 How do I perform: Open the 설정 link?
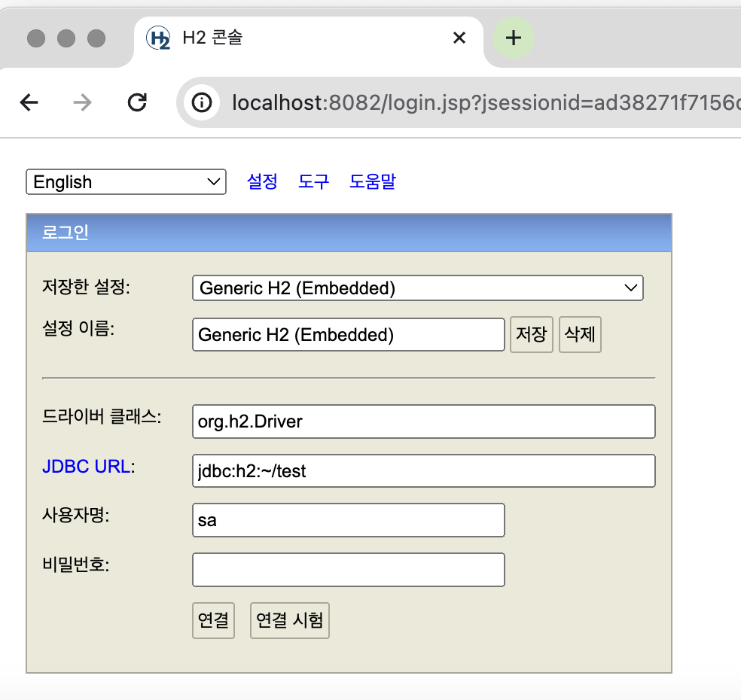(262, 181)
